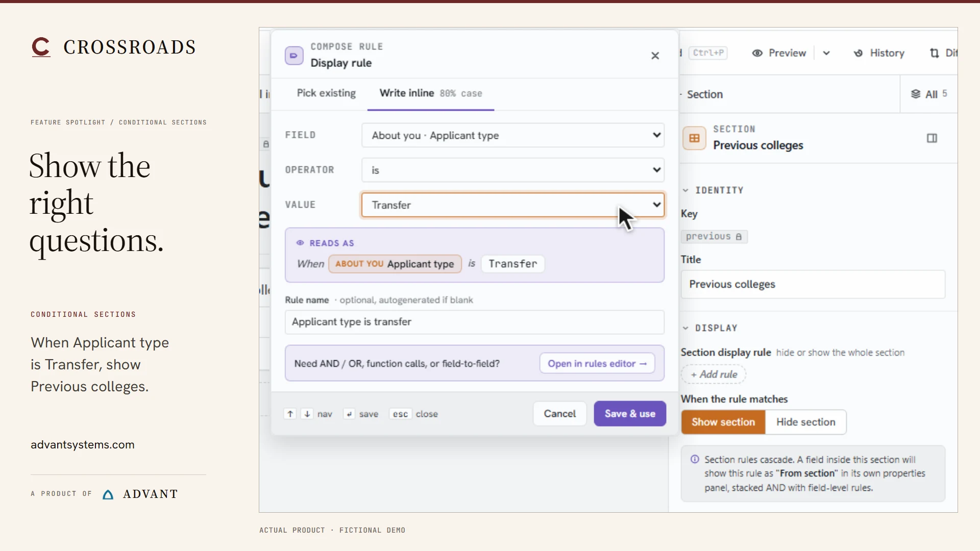Click the Transfer value chip
This screenshot has width=980, height=551.
513,264
